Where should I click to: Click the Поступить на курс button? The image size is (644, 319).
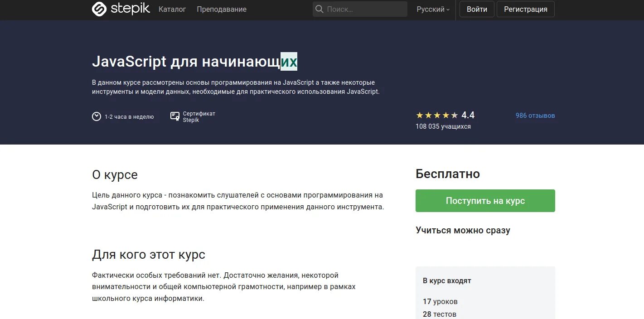485,201
